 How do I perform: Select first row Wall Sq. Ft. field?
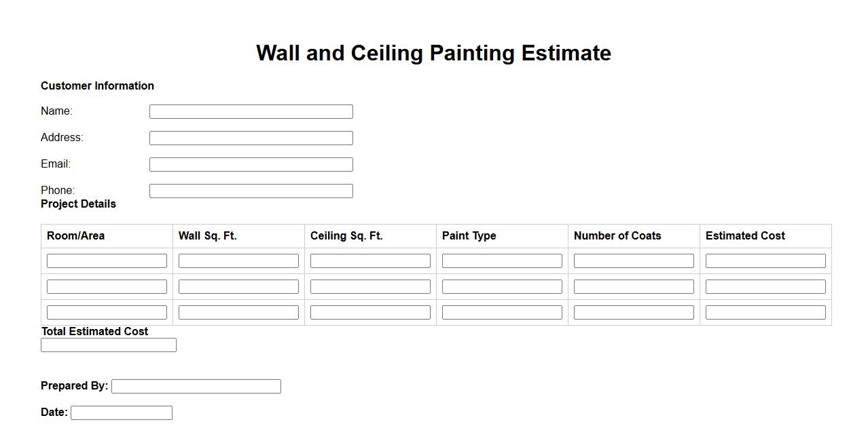tap(238, 261)
